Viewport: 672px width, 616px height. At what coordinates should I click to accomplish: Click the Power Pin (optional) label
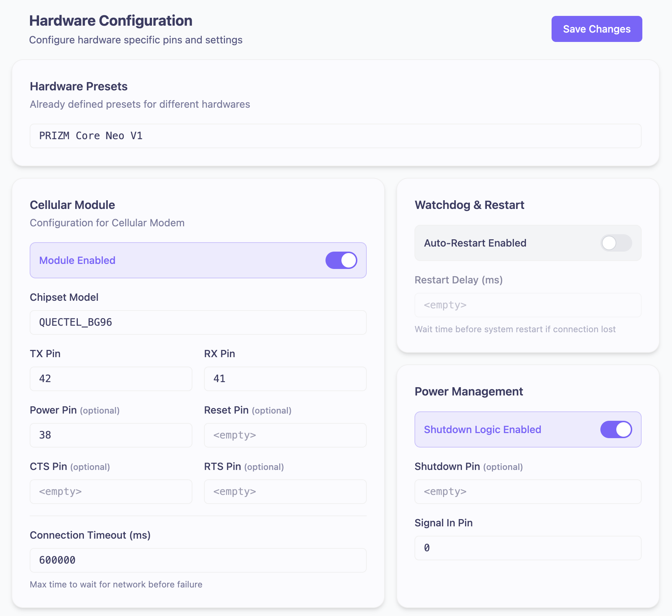coord(75,410)
